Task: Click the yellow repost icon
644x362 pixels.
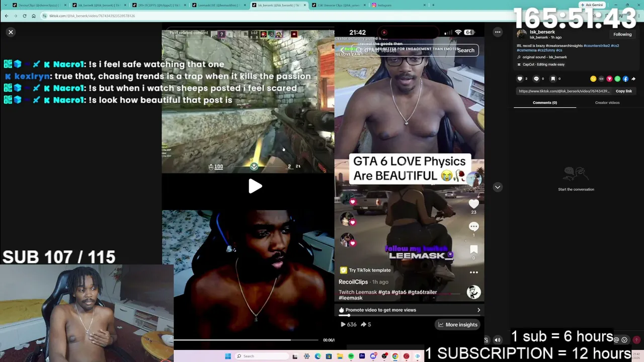Action: (x=593, y=79)
